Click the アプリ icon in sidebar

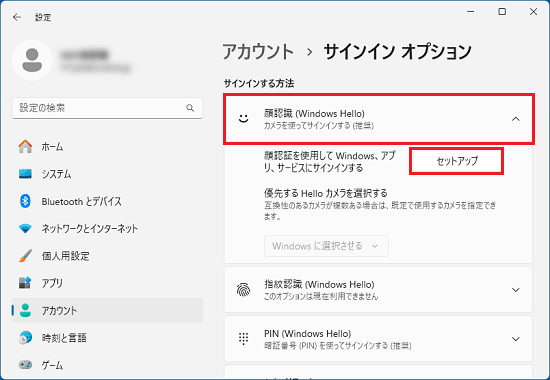25,283
